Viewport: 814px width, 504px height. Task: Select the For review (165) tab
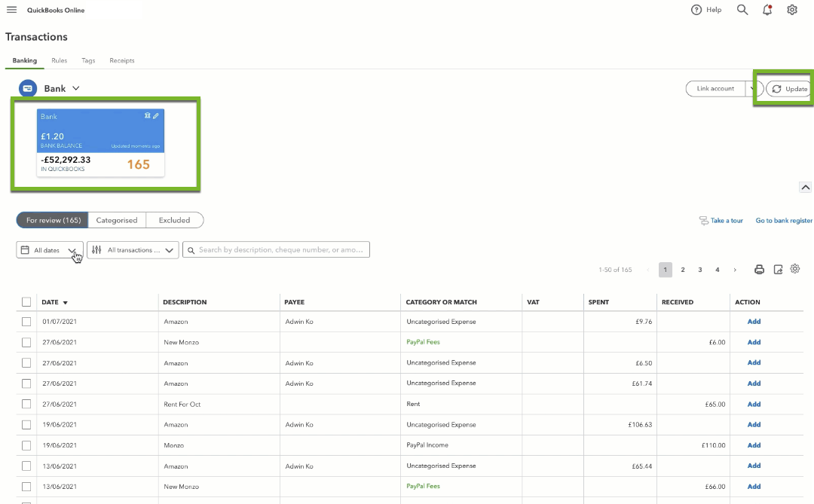pyautogui.click(x=53, y=220)
